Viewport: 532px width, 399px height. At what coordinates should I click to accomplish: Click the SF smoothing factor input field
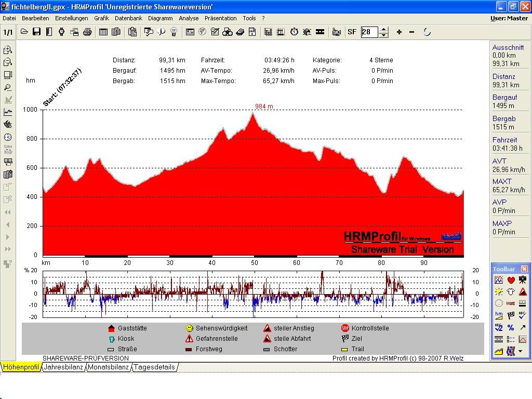[x=369, y=32]
